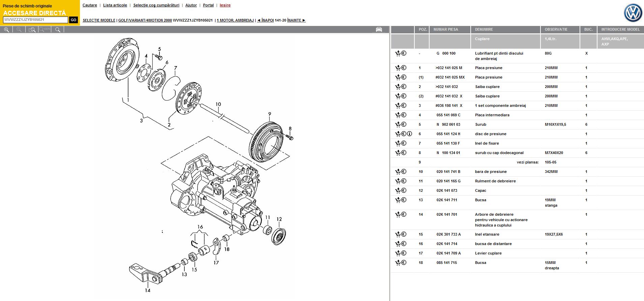The height and width of the screenshot is (301, 644).
Task: Open SELECȚIE MODELE breadcrumb link
Action: click(x=99, y=20)
